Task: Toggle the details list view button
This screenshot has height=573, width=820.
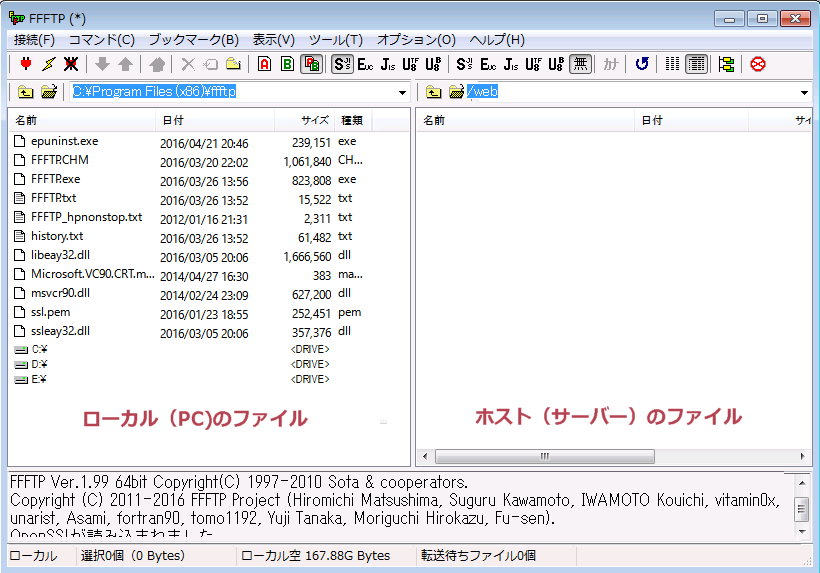Action: (x=697, y=64)
